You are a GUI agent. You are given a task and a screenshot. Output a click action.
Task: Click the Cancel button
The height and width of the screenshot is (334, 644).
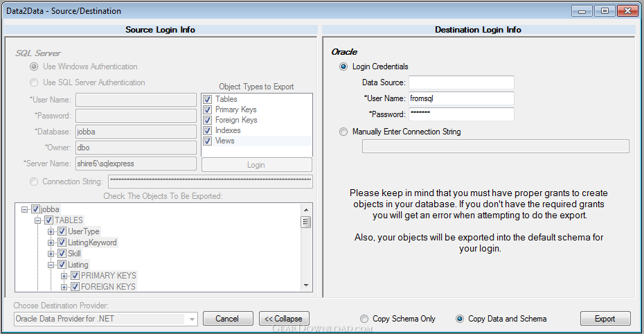(228, 319)
